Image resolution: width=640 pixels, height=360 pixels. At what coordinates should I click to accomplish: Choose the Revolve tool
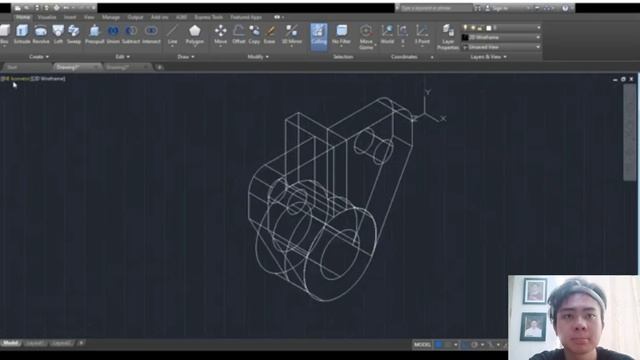(x=41, y=34)
